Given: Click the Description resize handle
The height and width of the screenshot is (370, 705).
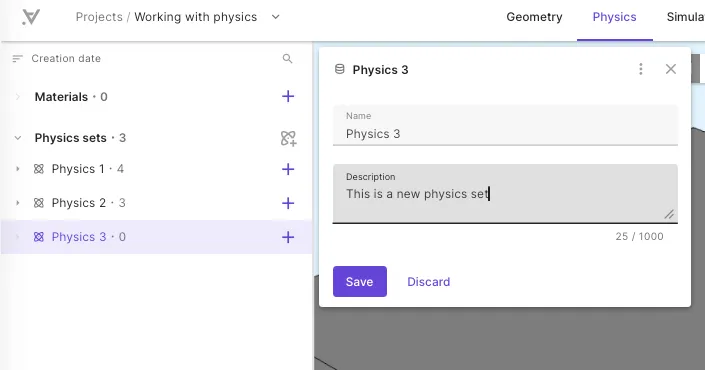Looking at the screenshot, I should [x=669, y=214].
